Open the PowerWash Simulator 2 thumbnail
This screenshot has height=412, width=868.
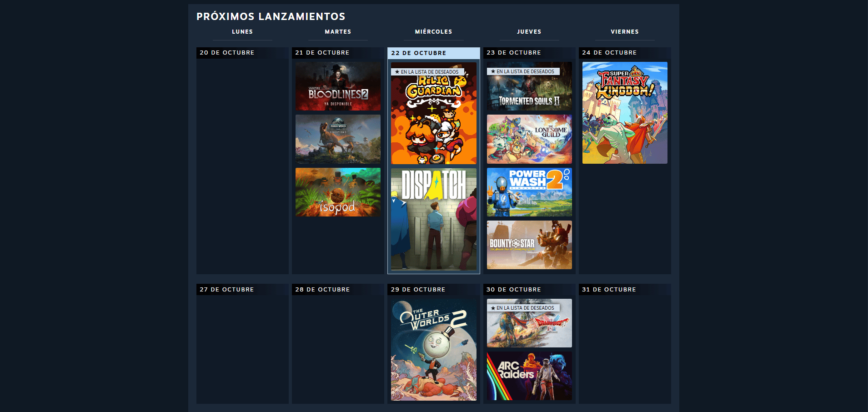click(x=529, y=192)
